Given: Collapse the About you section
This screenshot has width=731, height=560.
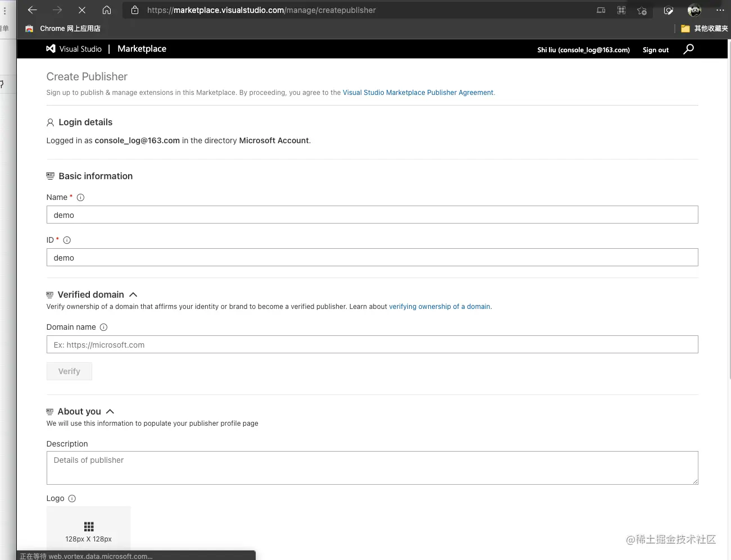Looking at the screenshot, I should 110,412.
